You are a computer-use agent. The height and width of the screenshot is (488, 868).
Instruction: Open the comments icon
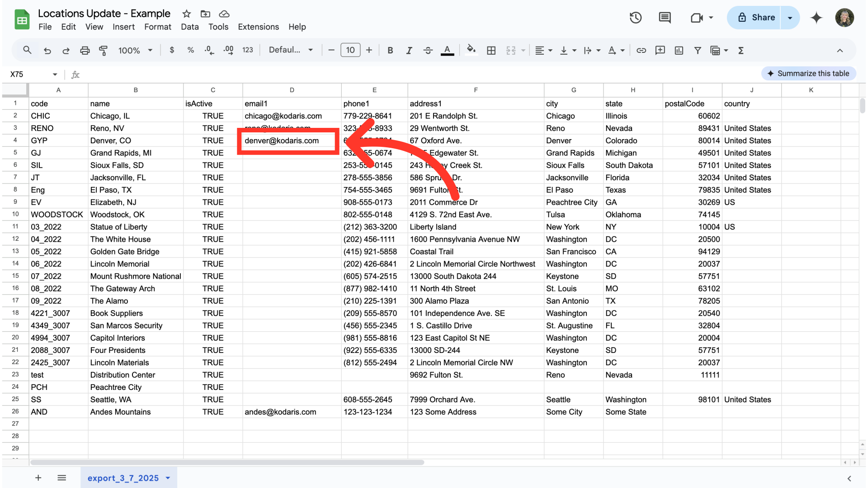coord(665,18)
